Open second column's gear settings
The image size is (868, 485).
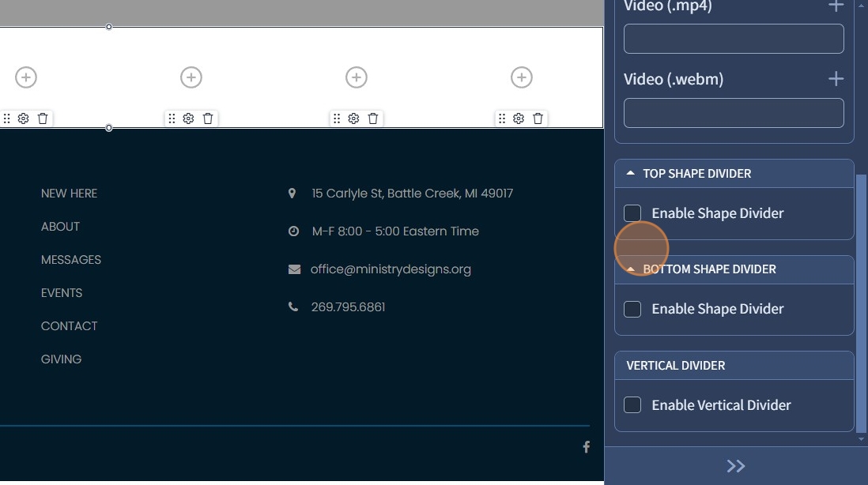[188, 118]
